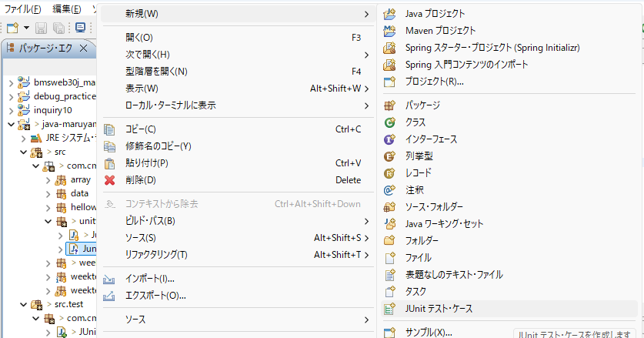Click the 注釈 annotation icon
Screen dimensions: 644x338
pyautogui.click(x=390, y=190)
